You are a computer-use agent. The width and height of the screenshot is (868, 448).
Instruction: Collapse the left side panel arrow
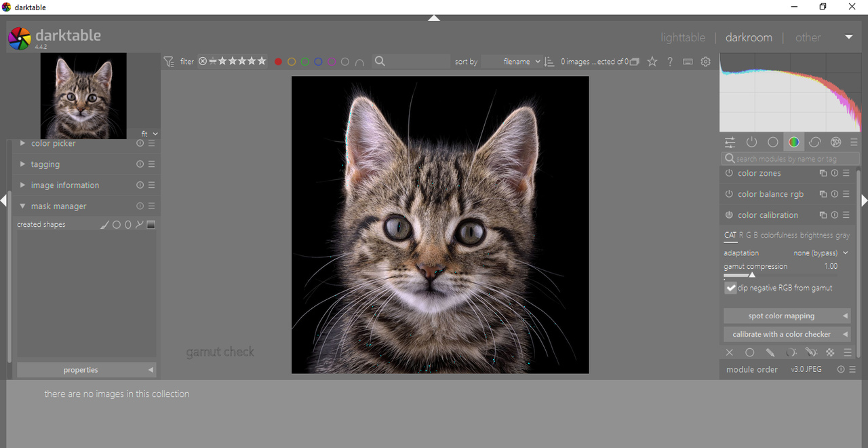click(x=4, y=201)
